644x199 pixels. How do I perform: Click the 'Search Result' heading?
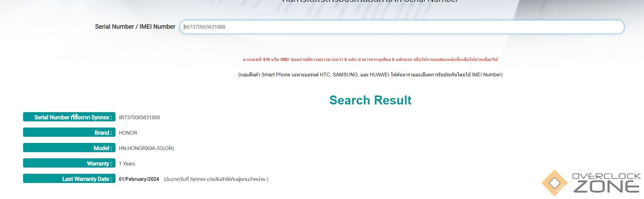click(x=370, y=100)
